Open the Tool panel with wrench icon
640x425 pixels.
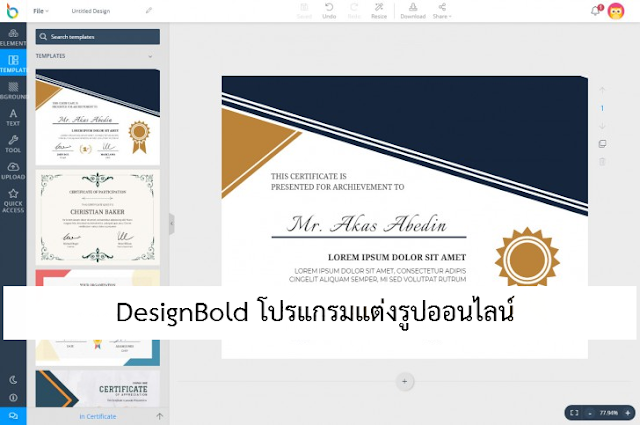[x=13, y=144]
